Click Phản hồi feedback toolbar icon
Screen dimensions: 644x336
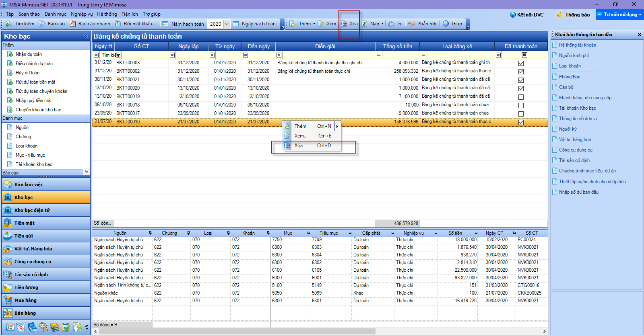pos(411,24)
